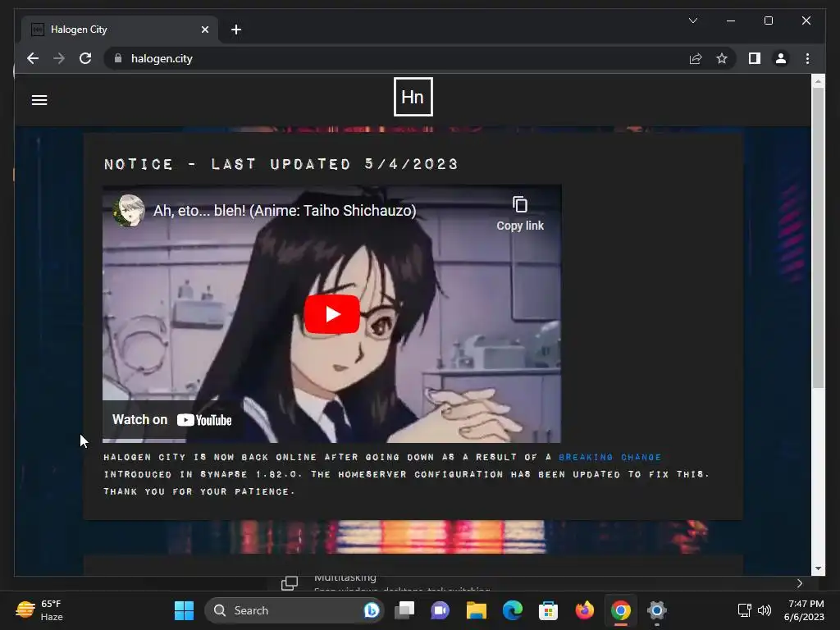View site information lock icon
The height and width of the screenshot is (630, 840).
(x=118, y=58)
